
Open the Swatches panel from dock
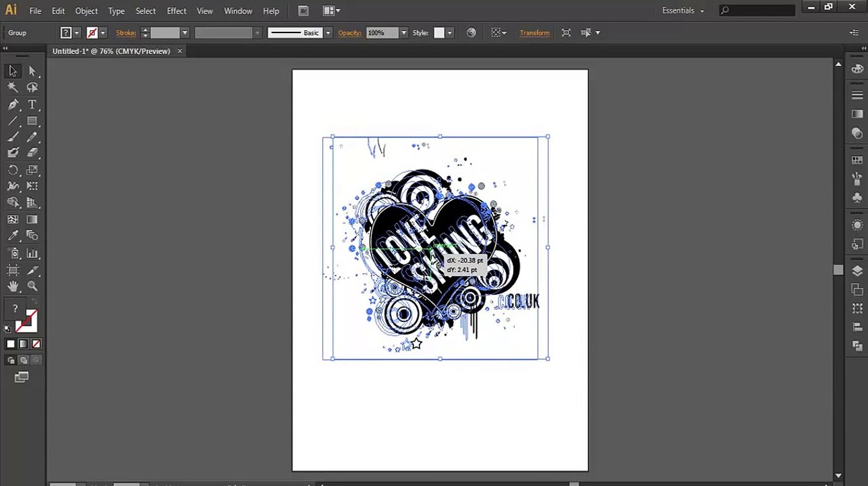click(857, 161)
